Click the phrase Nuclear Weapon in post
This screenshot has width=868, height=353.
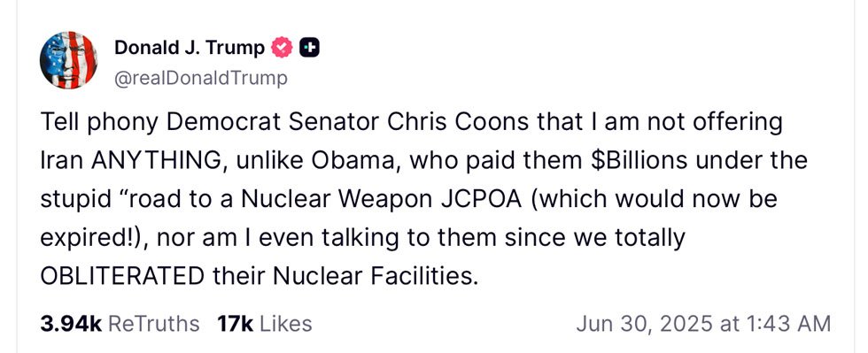329,199
